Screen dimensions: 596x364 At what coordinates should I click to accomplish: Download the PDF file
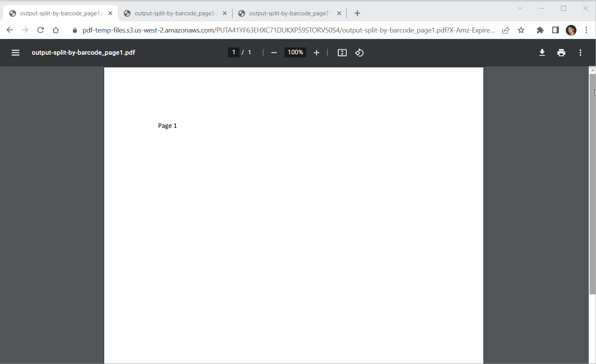(542, 53)
